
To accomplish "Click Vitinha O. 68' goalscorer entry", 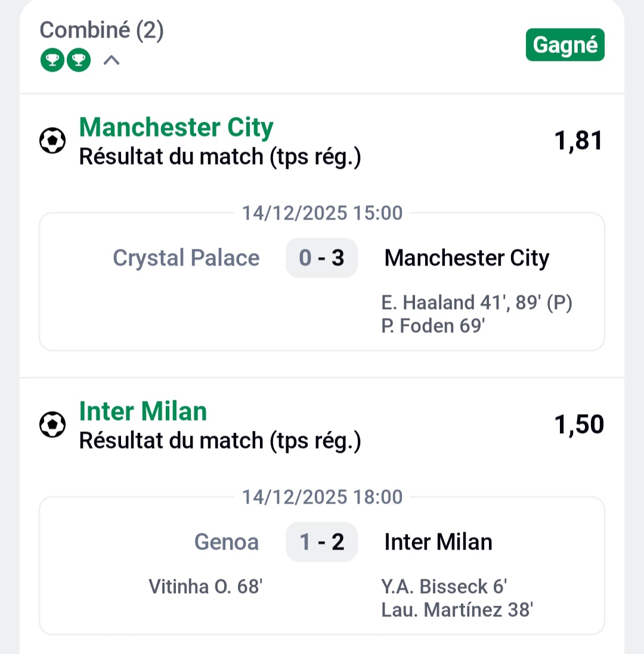I will pos(205,587).
